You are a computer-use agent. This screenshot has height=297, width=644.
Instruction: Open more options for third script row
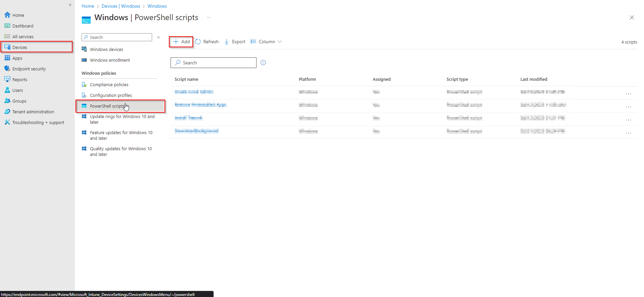point(629,120)
